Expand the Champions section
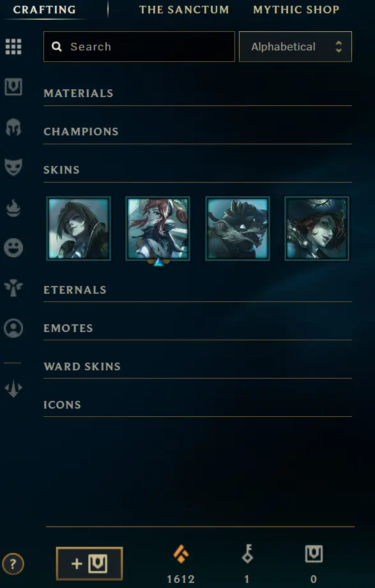This screenshot has height=588, width=375. pyautogui.click(x=197, y=132)
